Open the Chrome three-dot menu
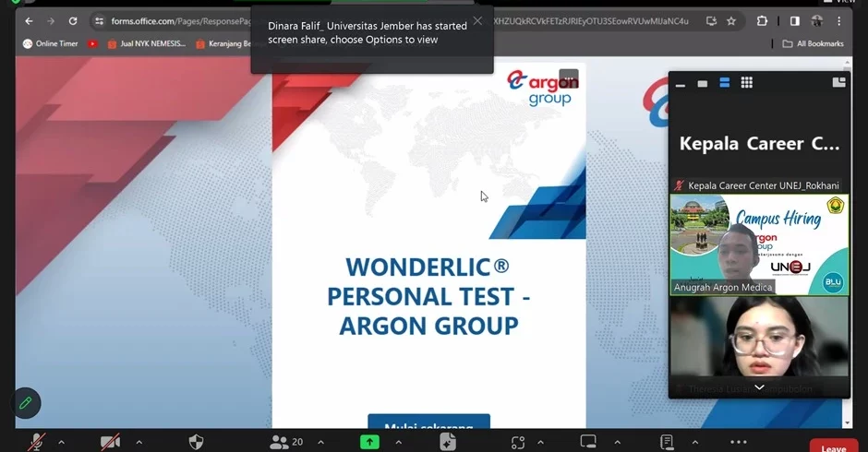 [x=839, y=21]
